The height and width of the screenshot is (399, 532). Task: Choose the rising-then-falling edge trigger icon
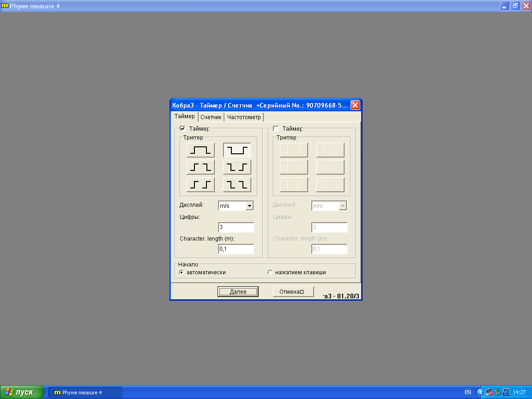[x=200, y=167]
